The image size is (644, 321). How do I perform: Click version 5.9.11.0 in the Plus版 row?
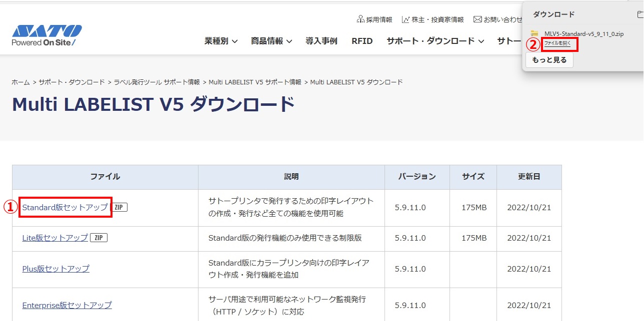410,269
